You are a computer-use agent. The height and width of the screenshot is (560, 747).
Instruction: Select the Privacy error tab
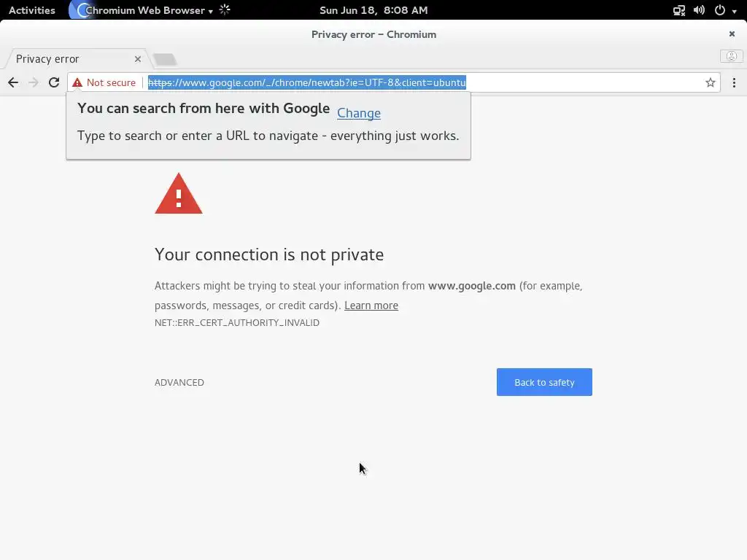[x=66, y=59]
